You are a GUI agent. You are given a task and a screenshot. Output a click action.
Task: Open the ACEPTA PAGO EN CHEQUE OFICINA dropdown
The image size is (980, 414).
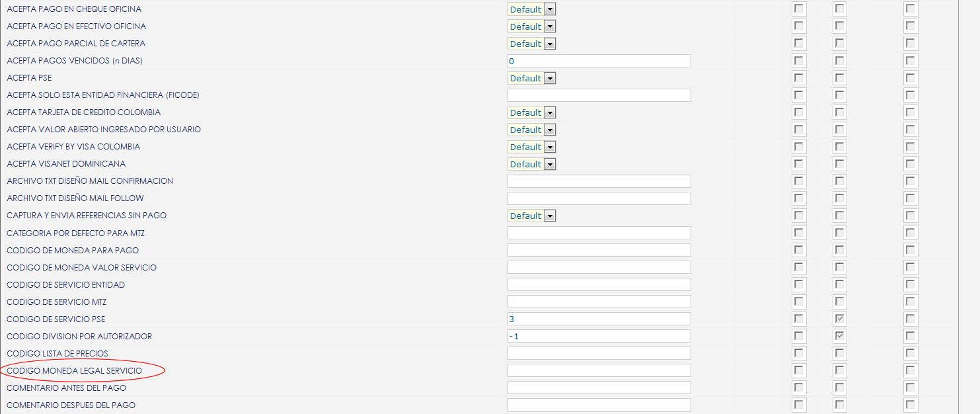(531, 9)
